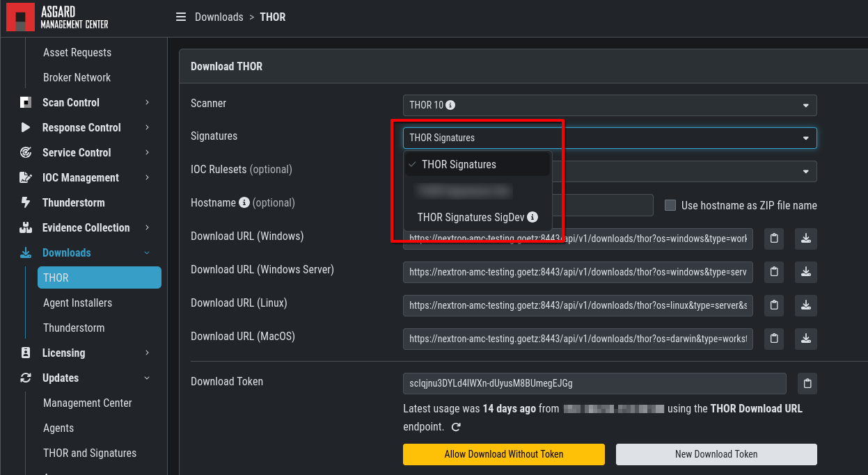Generate a New Download Token
This screenshot has width=868, height=475.
coord(716,454)
